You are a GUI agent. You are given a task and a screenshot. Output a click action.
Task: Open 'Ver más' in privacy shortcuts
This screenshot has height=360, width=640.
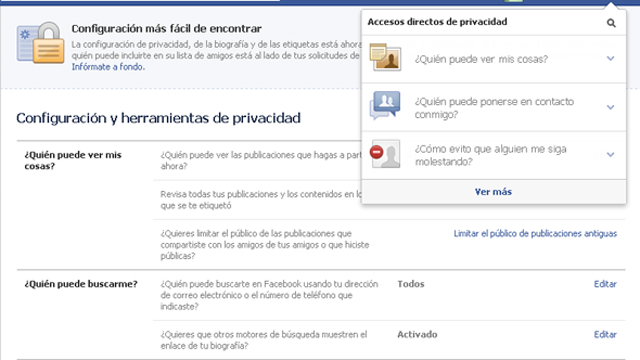coord(493,192)
